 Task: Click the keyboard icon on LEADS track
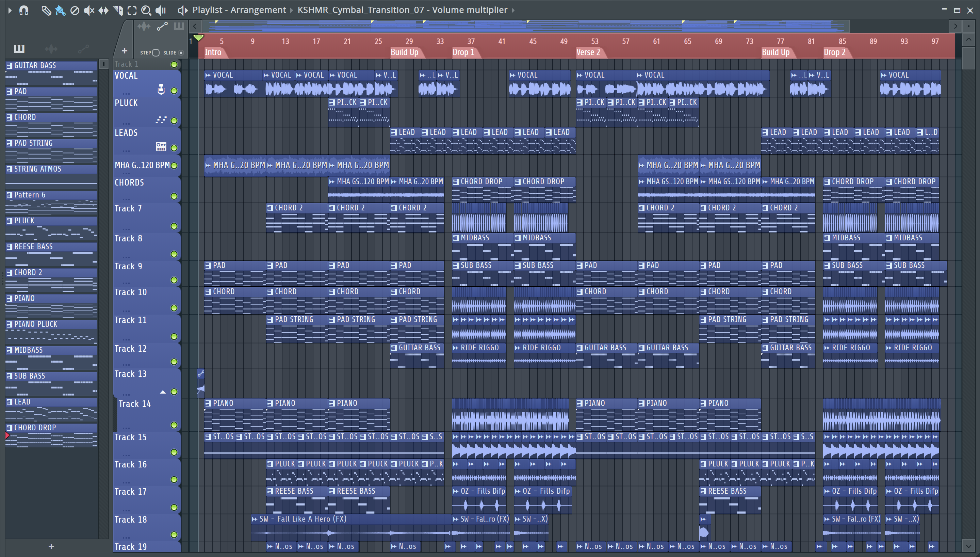point(161,146)
